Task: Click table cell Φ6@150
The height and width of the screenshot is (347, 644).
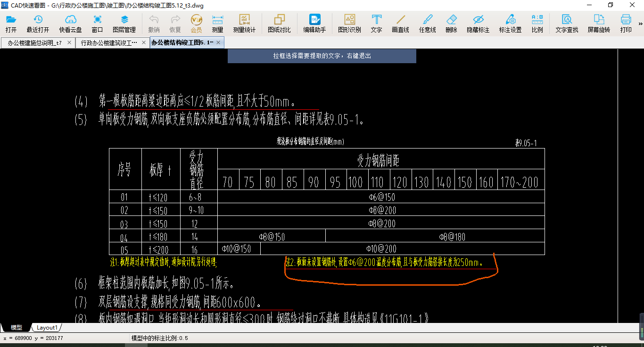Action: click(x=382, y=197)
